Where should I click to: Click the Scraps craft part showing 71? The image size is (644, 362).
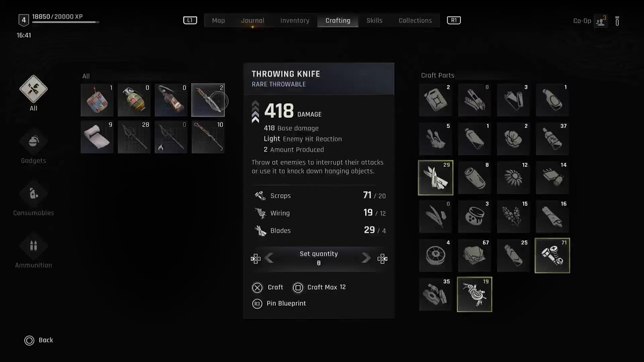[552, 255]
